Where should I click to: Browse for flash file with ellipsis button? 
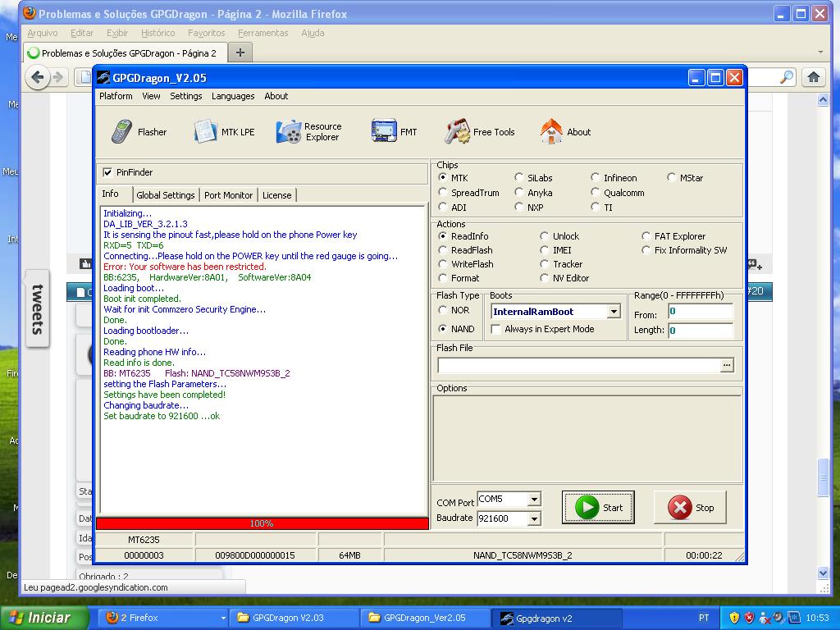727,365
